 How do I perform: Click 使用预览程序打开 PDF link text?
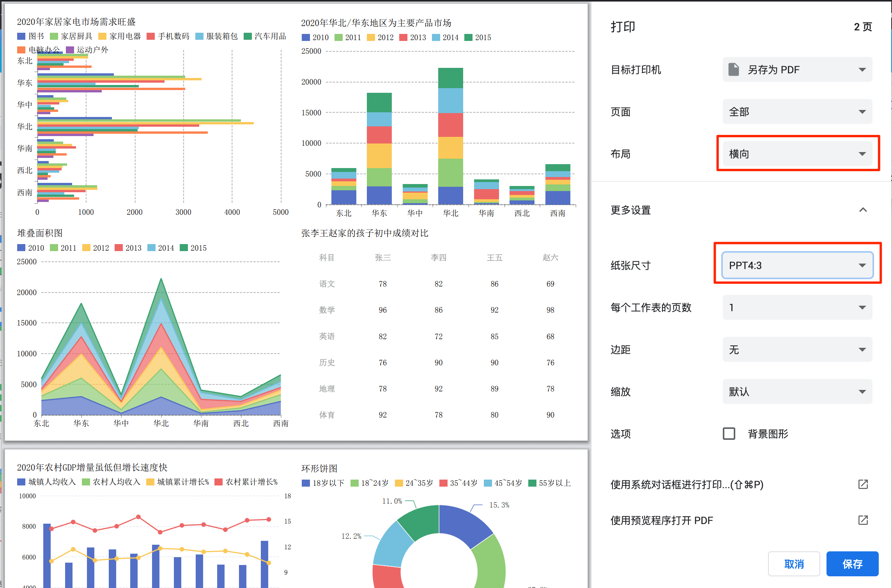[x=662, y=520]
